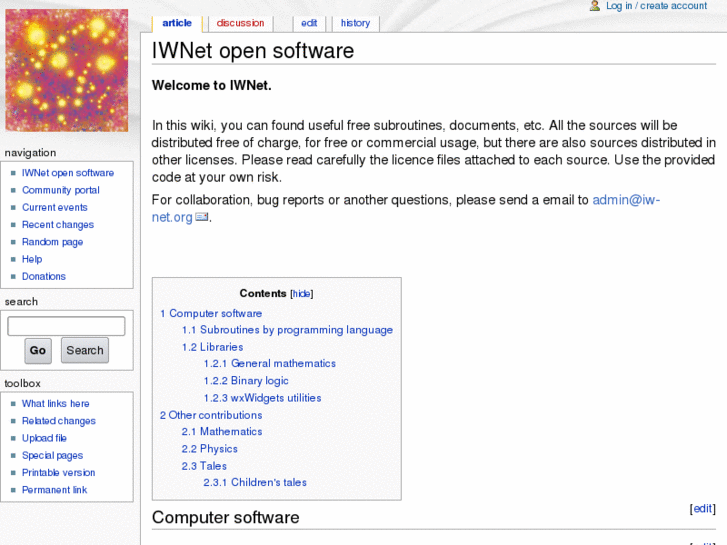Jump to 2.3 Tales section

[204, 466]
